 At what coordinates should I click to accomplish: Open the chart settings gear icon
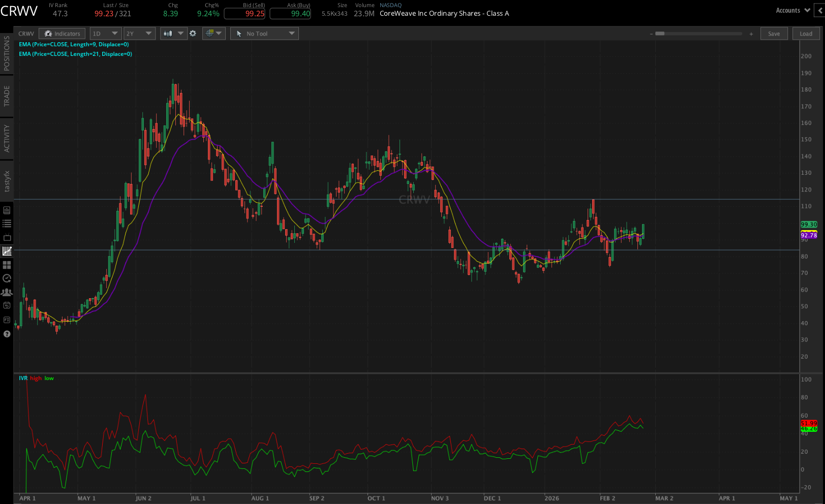pyautogui.click(x=193, y=34)
